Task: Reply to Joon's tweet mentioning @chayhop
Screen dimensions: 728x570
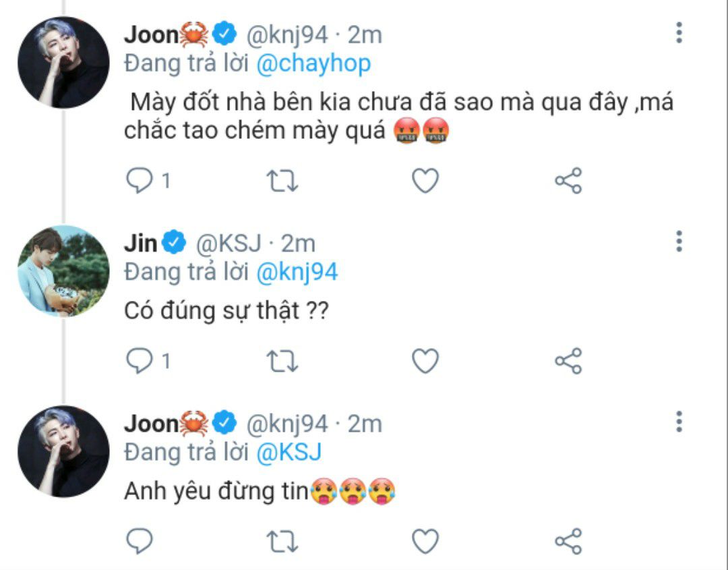Action: [140, 180]
